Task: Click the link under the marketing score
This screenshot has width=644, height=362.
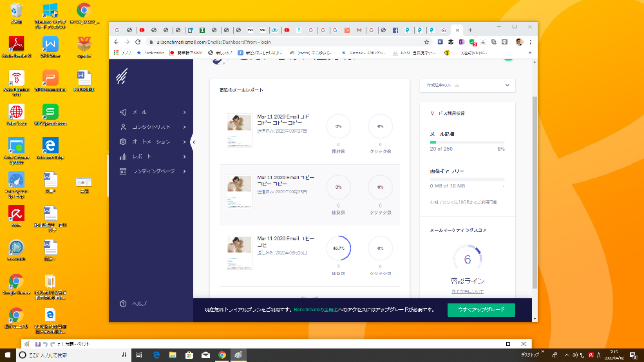Action: coord(468,291)
